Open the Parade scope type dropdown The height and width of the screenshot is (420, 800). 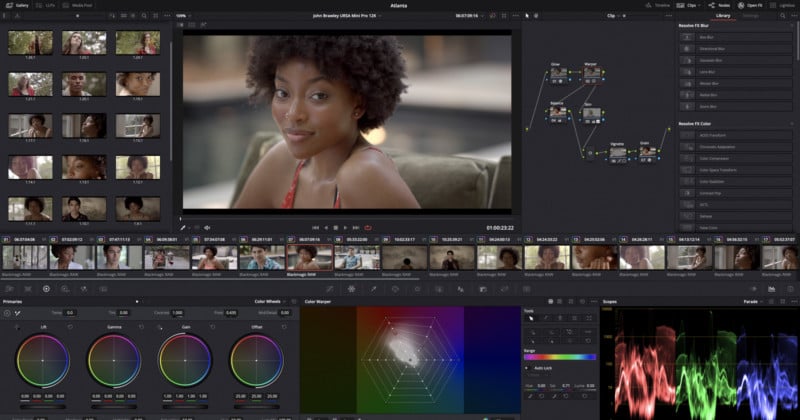click(752, 302)
